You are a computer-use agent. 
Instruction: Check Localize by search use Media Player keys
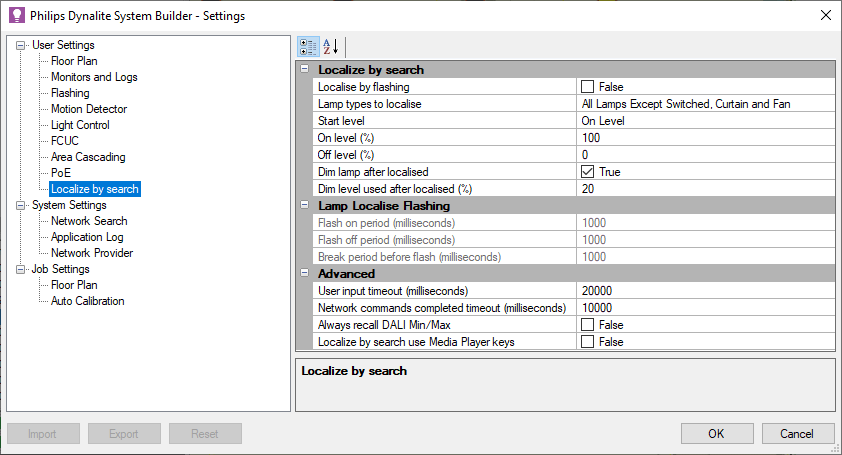click(x=587, y=342)
